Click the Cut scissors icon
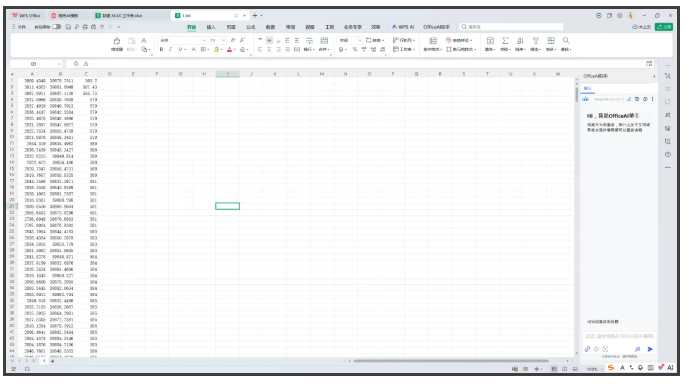The image size is (690, 388). pos(144,40)
